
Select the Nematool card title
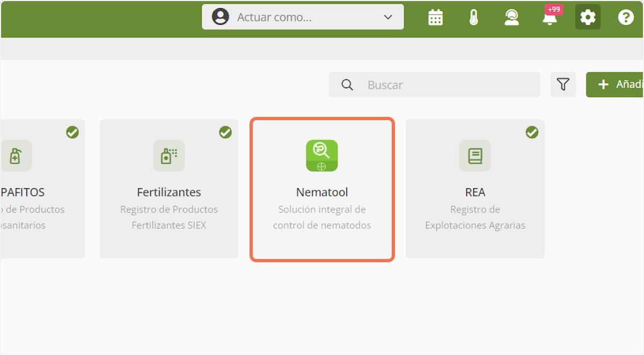click(322, 192)
